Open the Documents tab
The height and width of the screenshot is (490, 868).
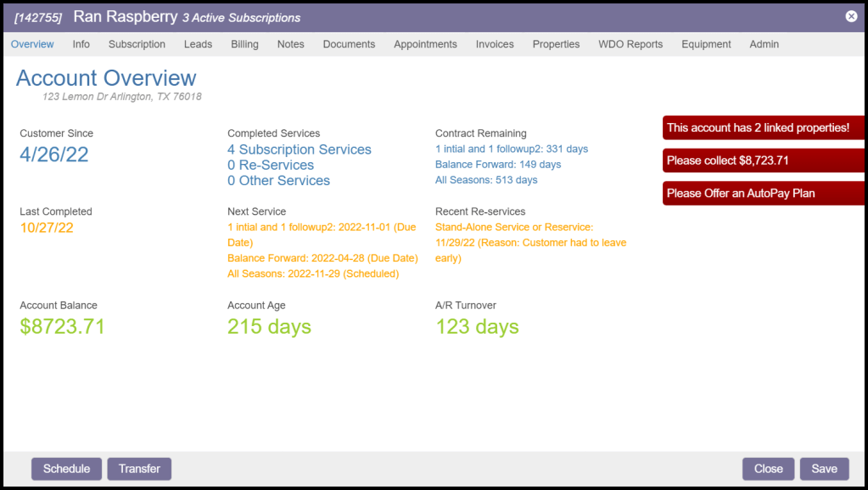coord(349,44)
